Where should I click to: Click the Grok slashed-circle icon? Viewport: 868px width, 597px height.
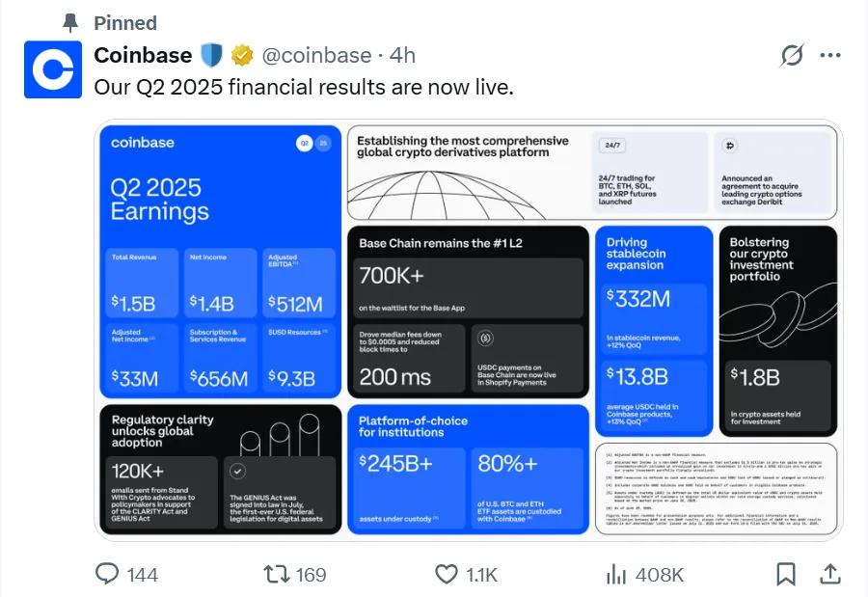click(792, 56)
